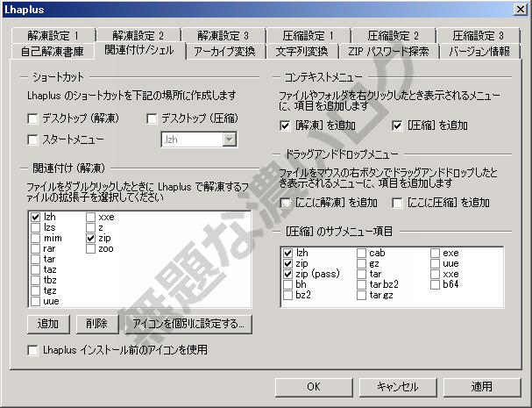532x408 pixels.
Task: Open the 解凍設定 3 tab
Action: coord(223,35)
